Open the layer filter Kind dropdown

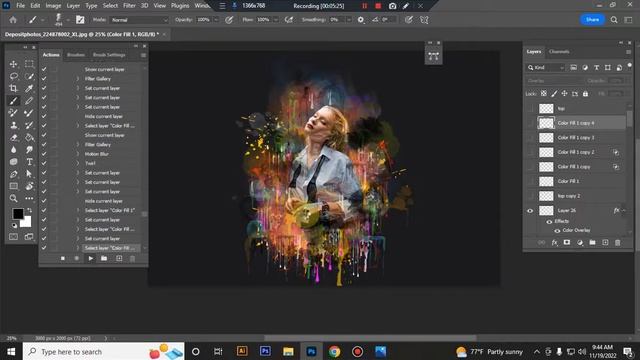(x=546, y=68)
